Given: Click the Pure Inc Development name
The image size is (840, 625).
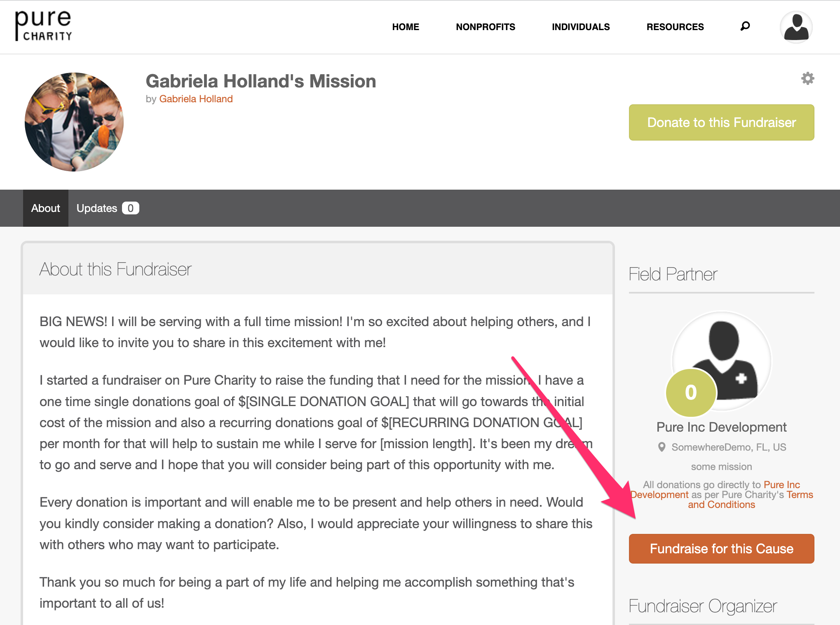Looking at the screenshot, I should [x=721, y=427].
